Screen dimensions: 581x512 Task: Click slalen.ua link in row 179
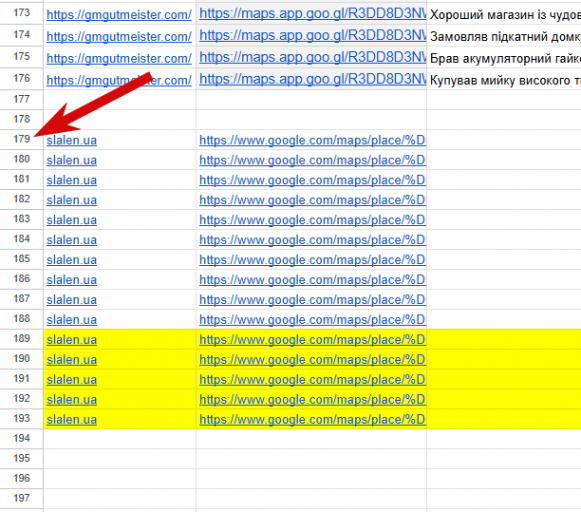click(72, 140)
